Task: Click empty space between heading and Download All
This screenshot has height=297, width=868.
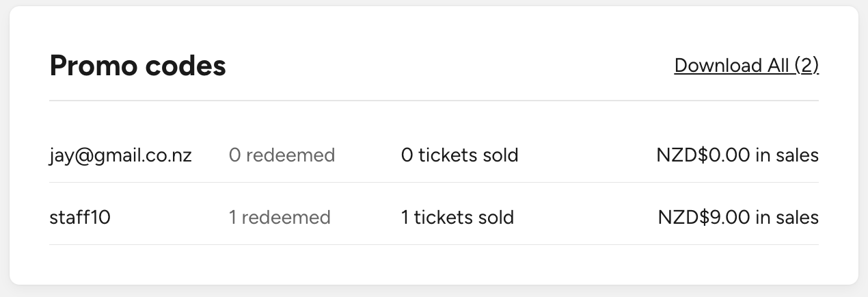Action: point(444,66)
